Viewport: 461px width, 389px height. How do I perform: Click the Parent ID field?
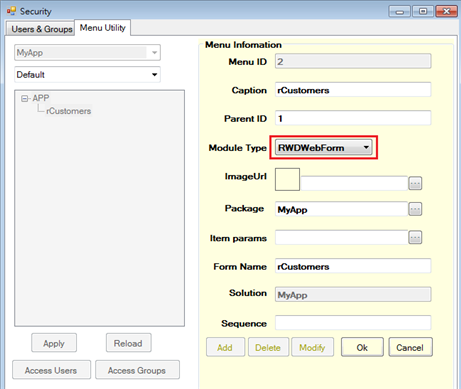point(353,118)
